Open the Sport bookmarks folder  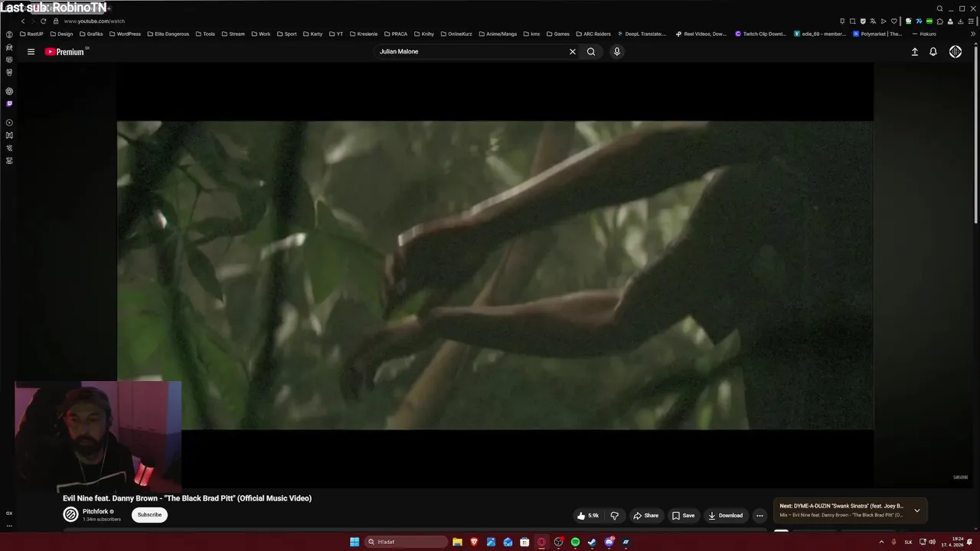tap(286, 34)
